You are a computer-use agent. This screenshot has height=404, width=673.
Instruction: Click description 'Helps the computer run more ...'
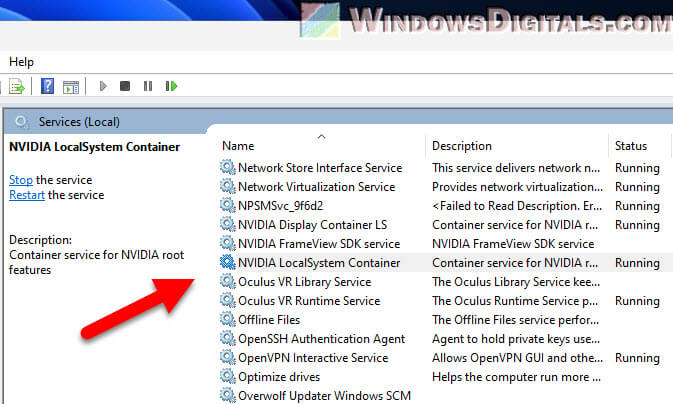(x=516, y=377)
